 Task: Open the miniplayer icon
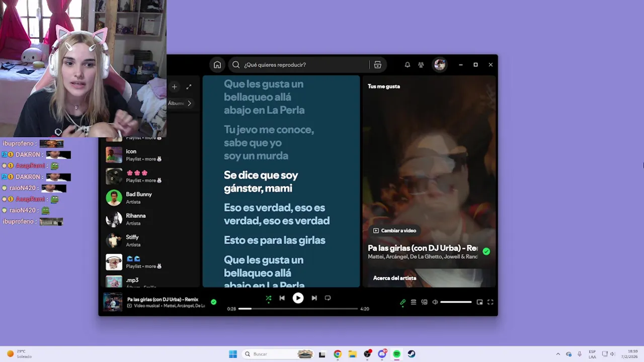[x=479, y=302]
